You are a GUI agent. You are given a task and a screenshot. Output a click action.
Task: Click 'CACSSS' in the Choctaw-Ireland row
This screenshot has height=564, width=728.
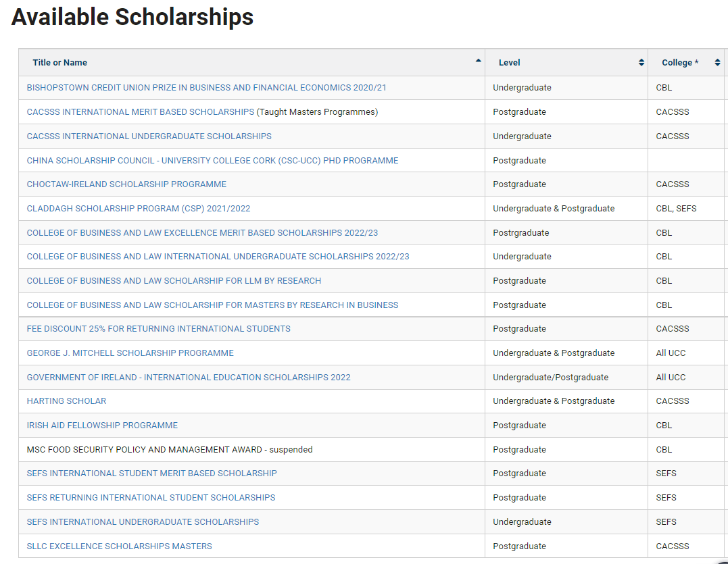[673, 184]
